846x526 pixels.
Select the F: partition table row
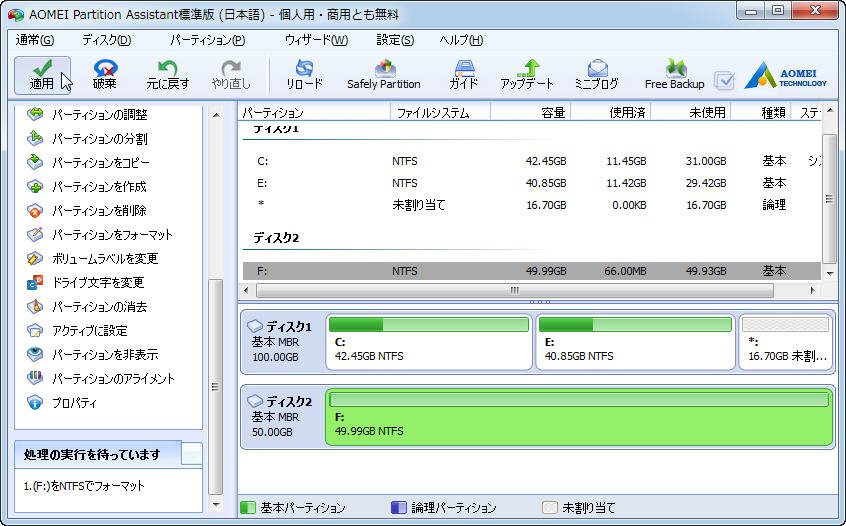coord(531,271)
